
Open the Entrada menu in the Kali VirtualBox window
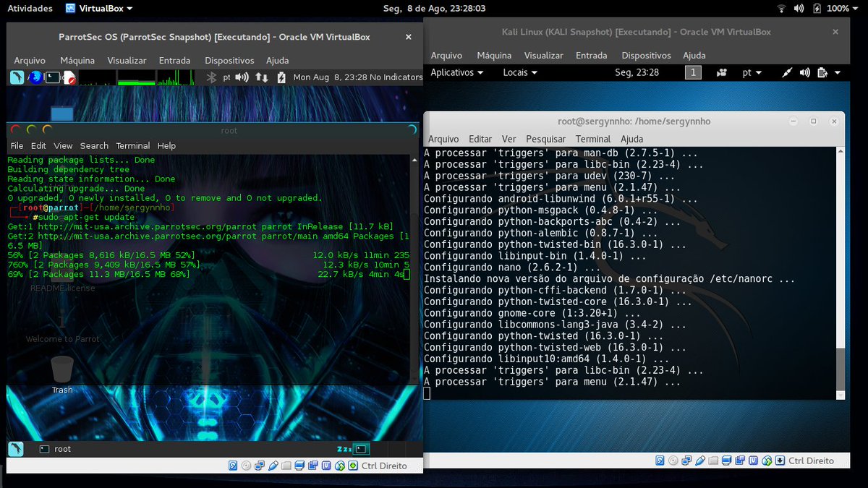pos(592,55)
